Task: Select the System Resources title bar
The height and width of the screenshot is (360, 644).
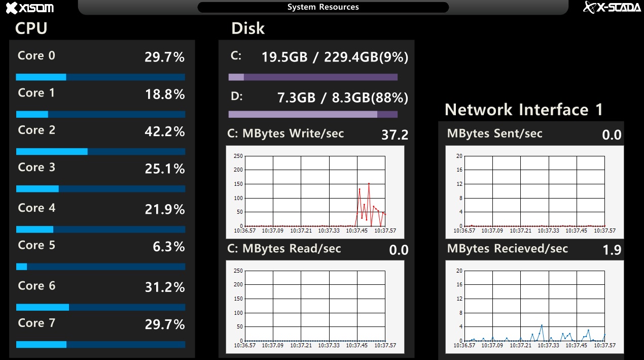Action: click(x=323, y=7)
